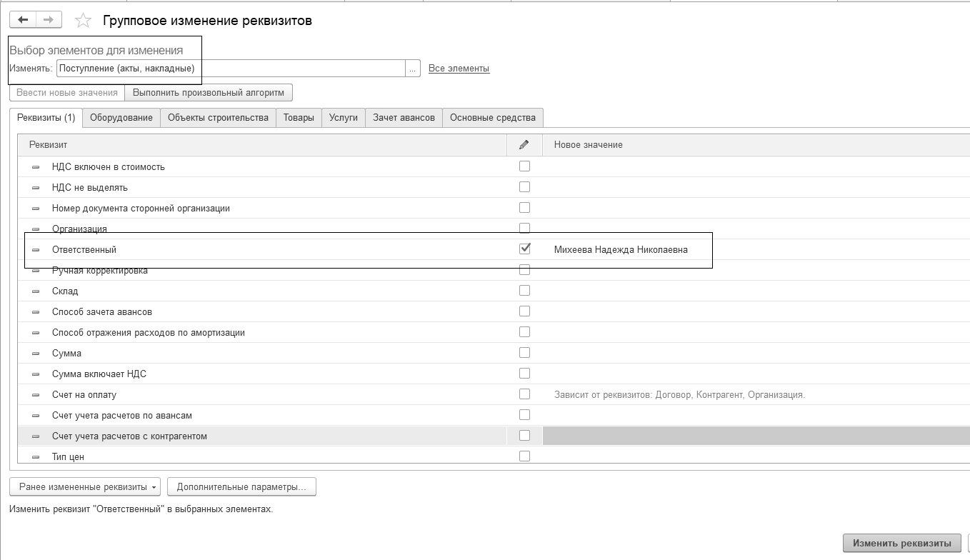Screen dimensions: 970x560
Task: Uncheck the Ответственный checkbox
Action: 525,249
